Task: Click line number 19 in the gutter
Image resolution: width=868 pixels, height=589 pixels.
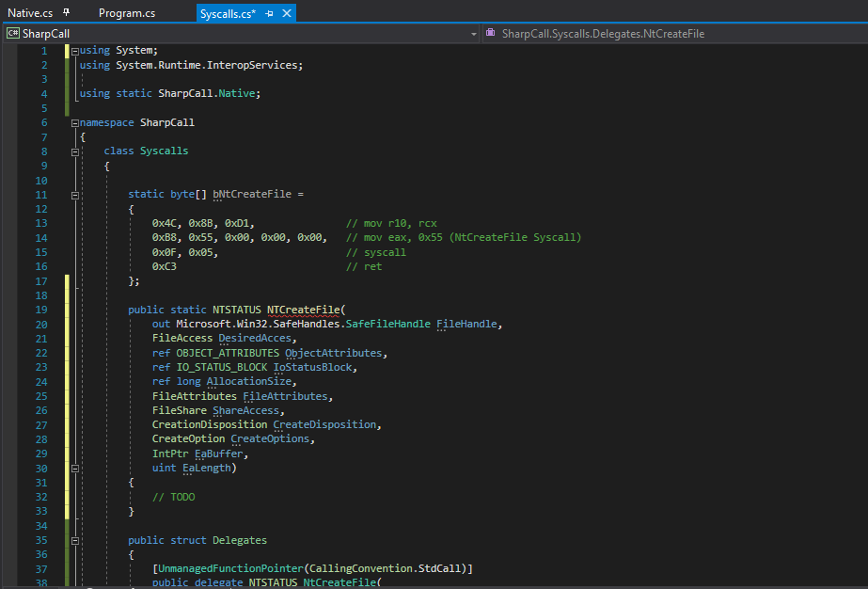Action: (41, 310)
